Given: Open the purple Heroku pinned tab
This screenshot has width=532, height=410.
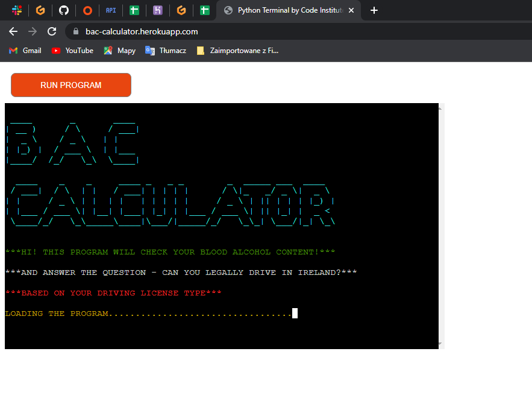Looking at the screenshot, I should click(x=158, y=10).
